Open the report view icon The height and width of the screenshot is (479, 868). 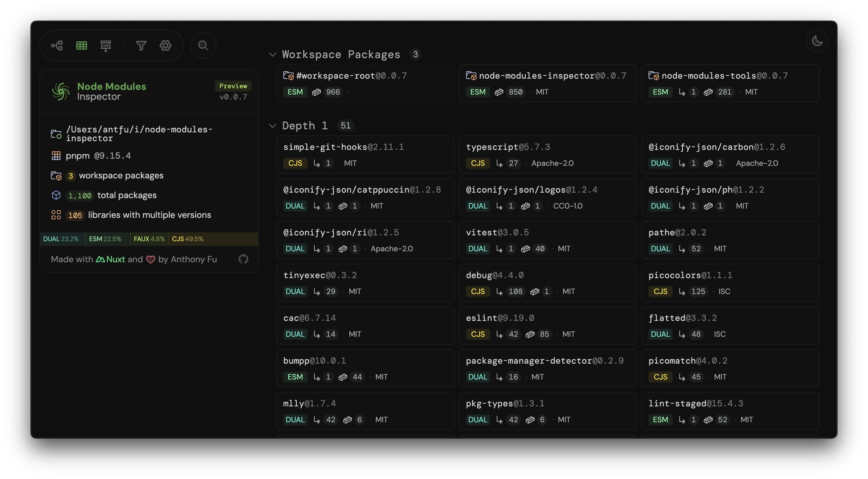pos(106,45)
